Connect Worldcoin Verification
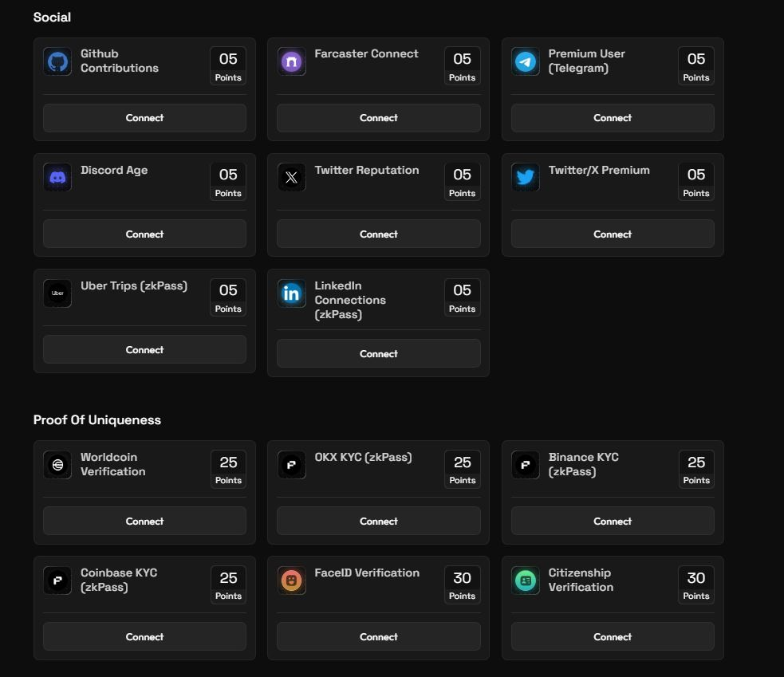The width and height of the screenshot is (784, 677). 144,521
